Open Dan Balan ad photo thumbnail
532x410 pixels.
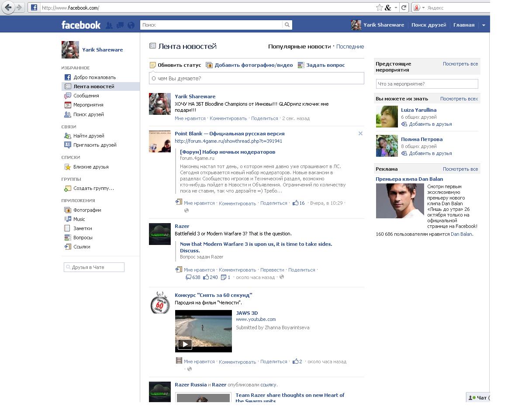click(400, 201)
